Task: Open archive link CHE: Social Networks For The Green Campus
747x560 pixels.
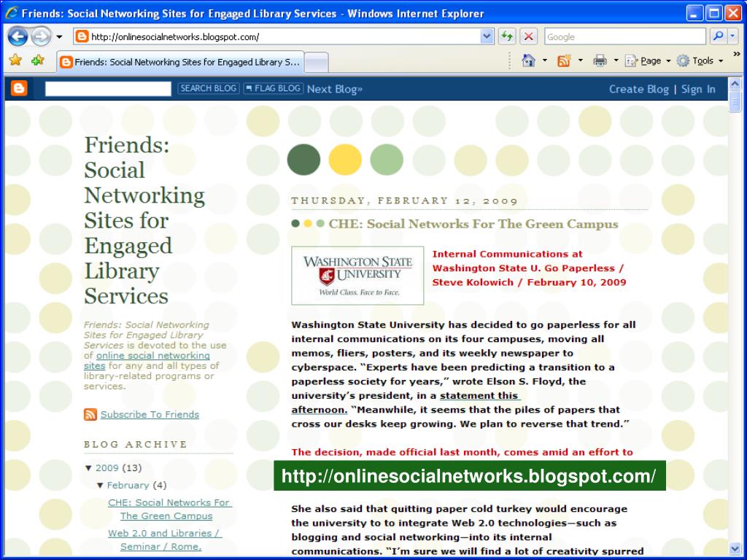Action: [169, 509]
